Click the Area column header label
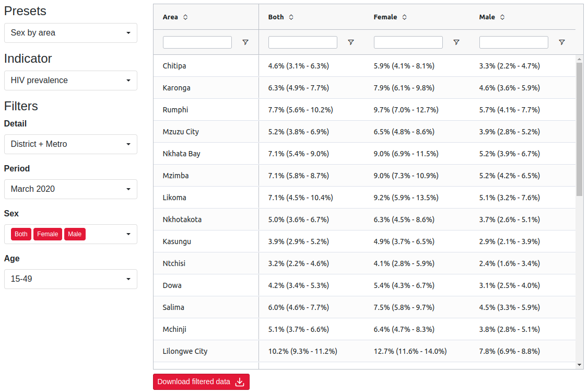The width and height of the screenshot is (588, 392). pos(170,17)
